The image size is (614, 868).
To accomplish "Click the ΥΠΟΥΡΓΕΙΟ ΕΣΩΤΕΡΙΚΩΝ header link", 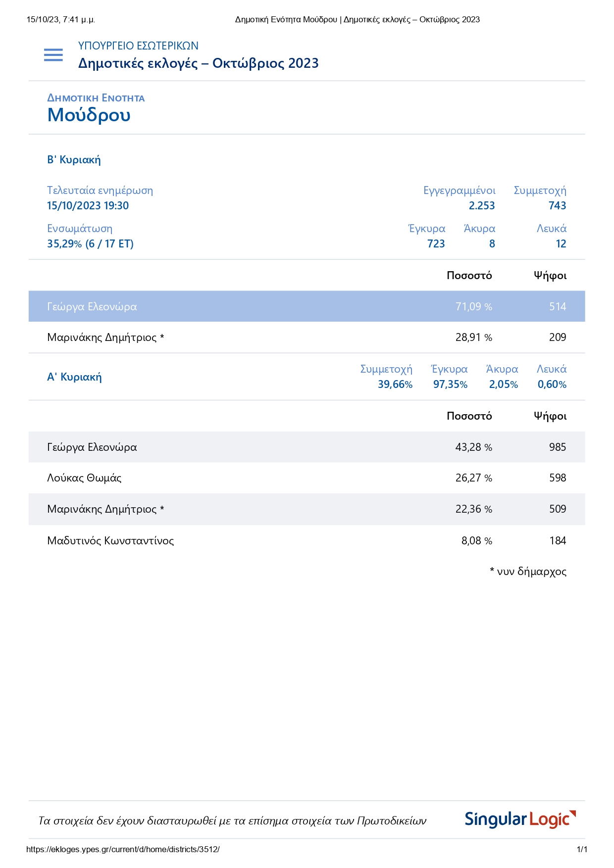I will click(x=138, y=46).
